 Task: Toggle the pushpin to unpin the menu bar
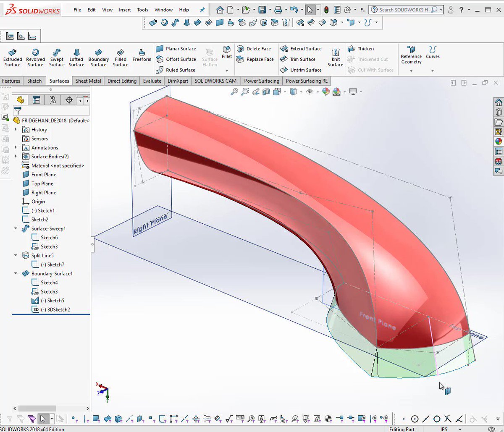pyautogui.click(x=202, y=10)
